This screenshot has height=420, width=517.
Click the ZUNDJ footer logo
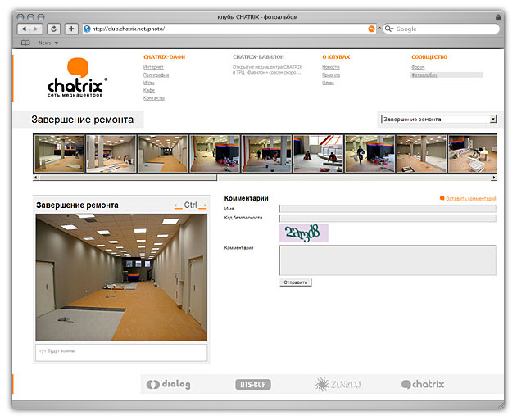point(338,385)
